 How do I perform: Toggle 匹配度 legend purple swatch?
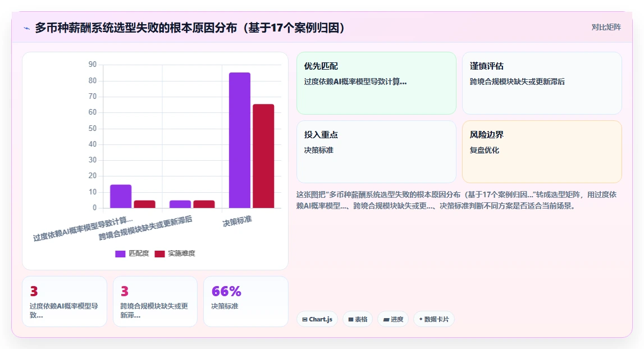coord(120,253)
